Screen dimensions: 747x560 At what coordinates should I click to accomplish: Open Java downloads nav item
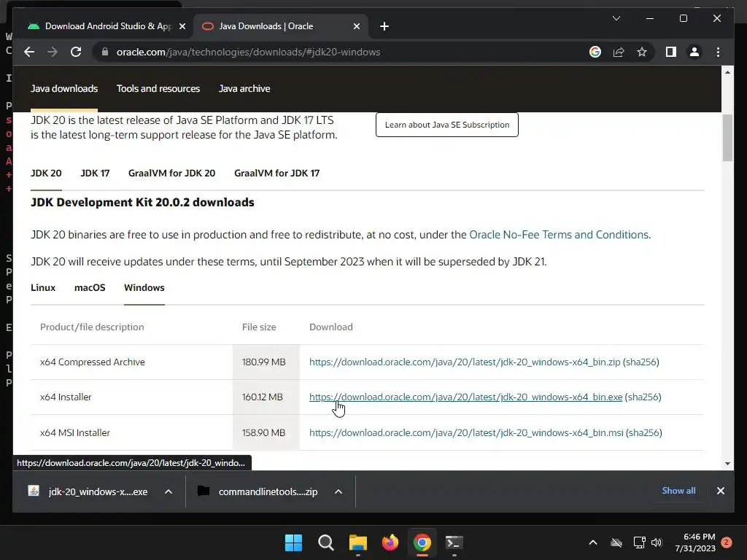(x=64, y=88)
